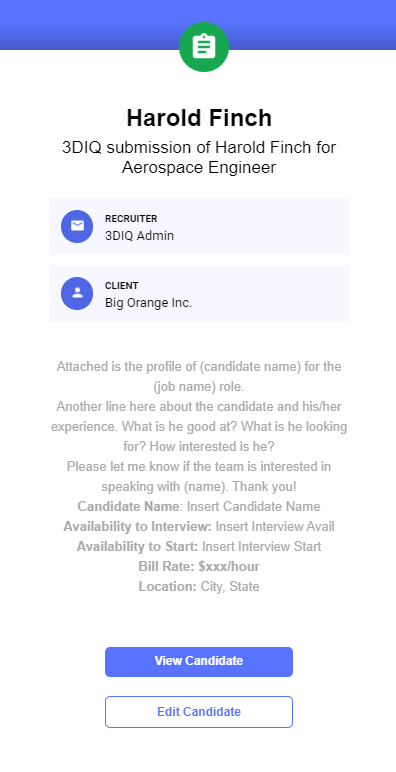Click the 3DIQ Admin recruiter name

pos(139,235)
